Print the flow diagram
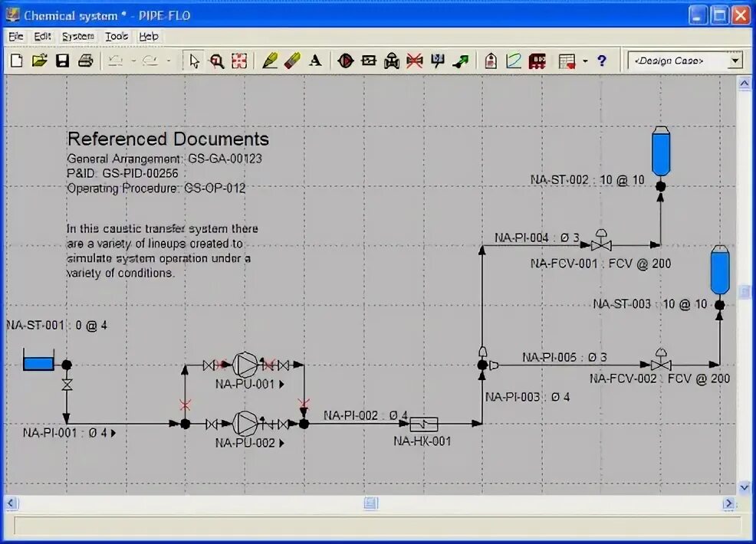The width and height of the screenshot is (756, 544). [x=85, y=61]
